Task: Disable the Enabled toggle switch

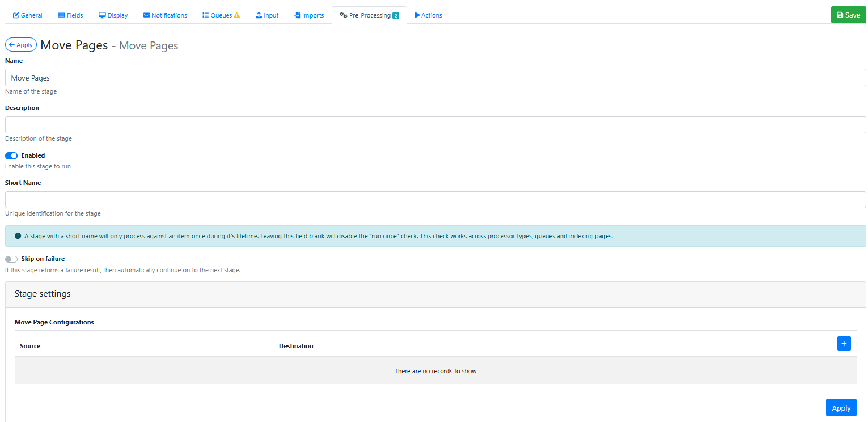Action: [x=11, y=155]
